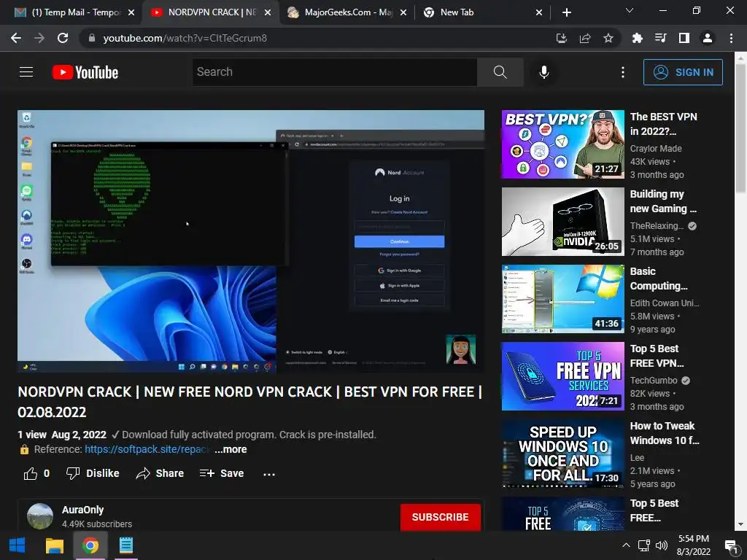
Task: Click the address bar URL
Action: [x=185, y=38]
